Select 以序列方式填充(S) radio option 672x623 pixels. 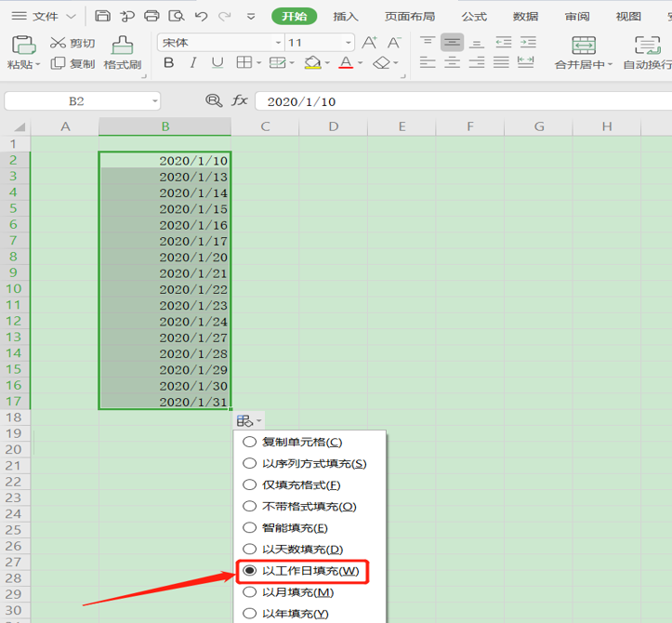(x=304, y=463)
